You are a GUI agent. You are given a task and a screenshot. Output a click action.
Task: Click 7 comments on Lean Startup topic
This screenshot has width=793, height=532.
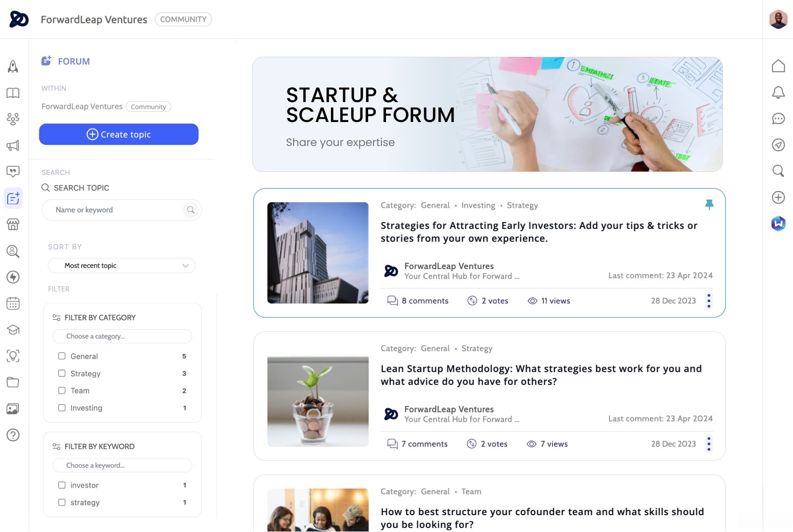(417, 444)
